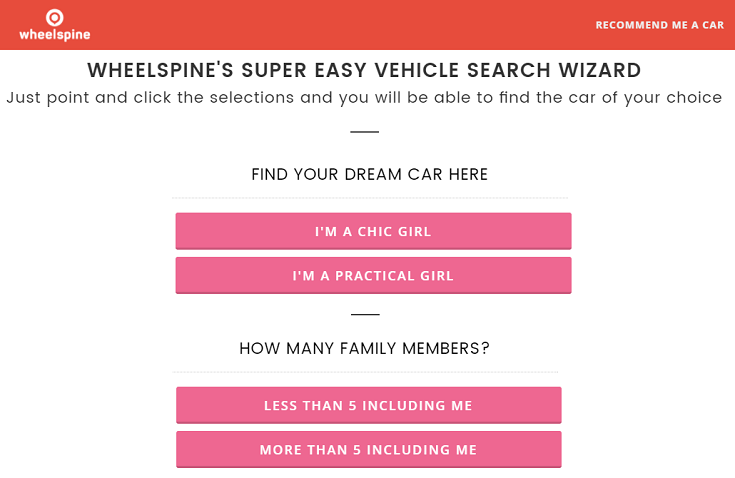The height and width of the screenshot is (478, 735).
Task: Click the How Many Family Members heading
Action: [364, 349]
